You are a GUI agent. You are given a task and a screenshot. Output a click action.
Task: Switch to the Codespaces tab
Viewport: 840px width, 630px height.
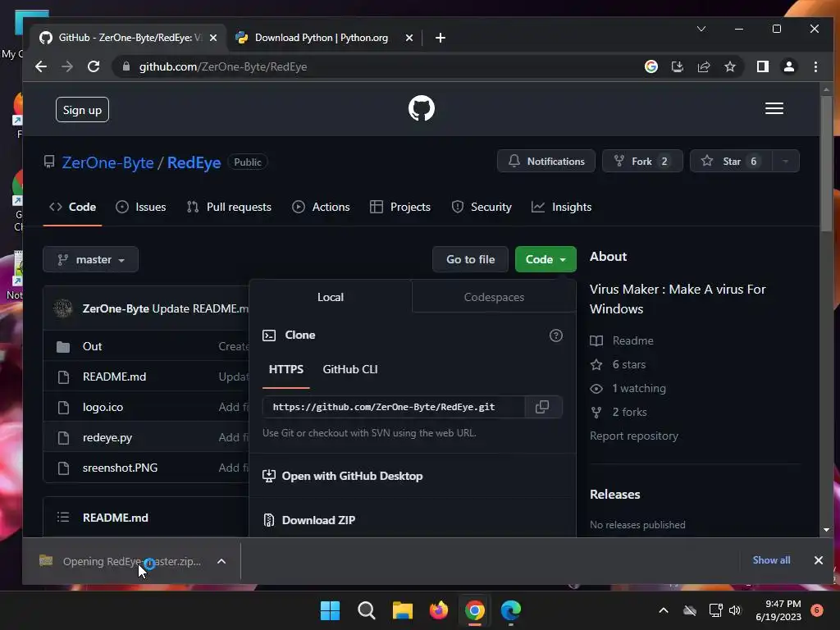[x=494, y=297]
